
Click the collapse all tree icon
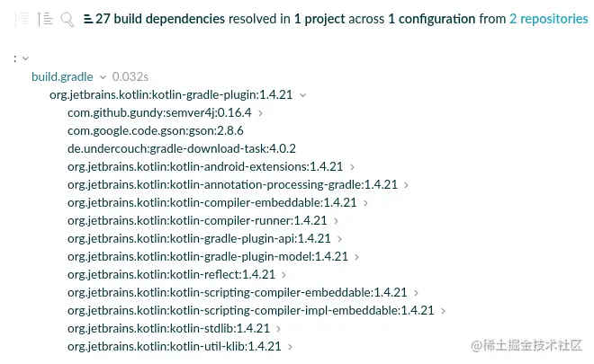point(45,19)
